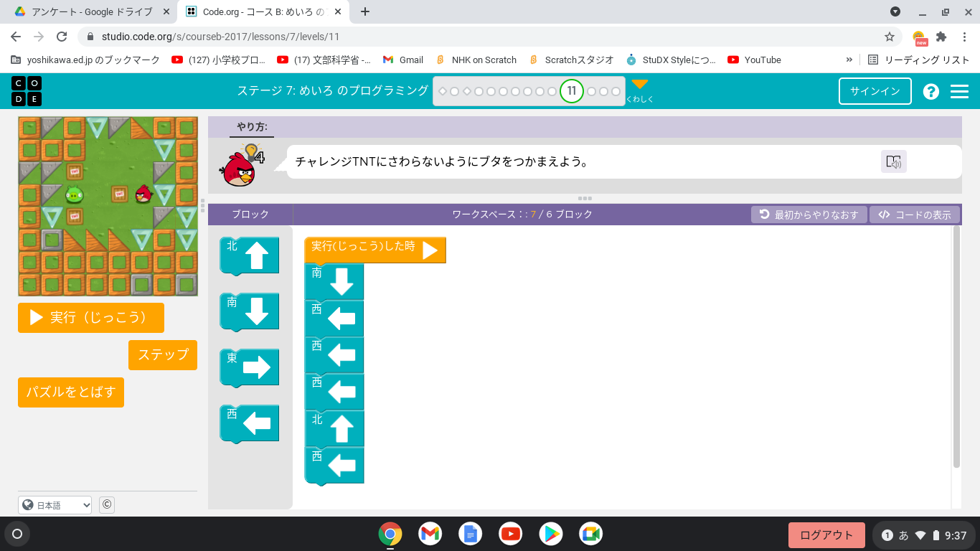Select the 西 left-arrow block in the toolbox
Image resolution: width=980 pixels, height=551 pixels.
tap(249, 423)
